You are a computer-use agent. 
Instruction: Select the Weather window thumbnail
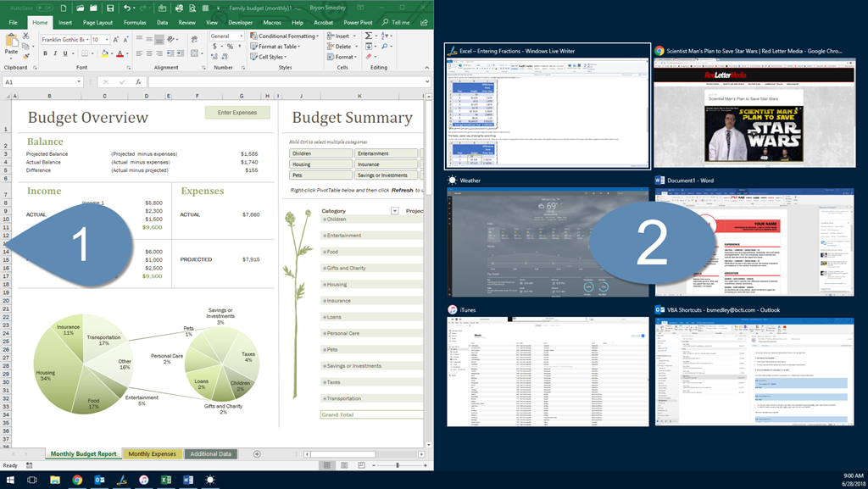(548, 242)
